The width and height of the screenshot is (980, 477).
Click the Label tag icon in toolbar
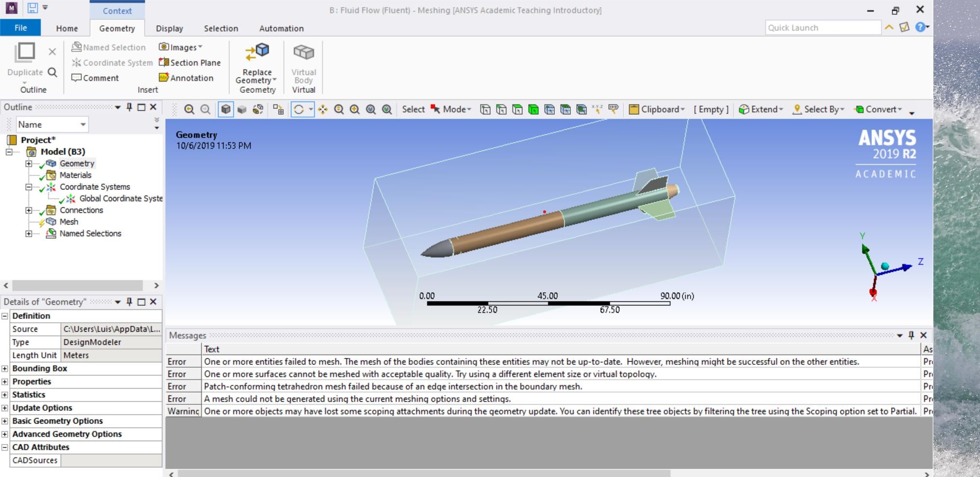coord(613,109)
